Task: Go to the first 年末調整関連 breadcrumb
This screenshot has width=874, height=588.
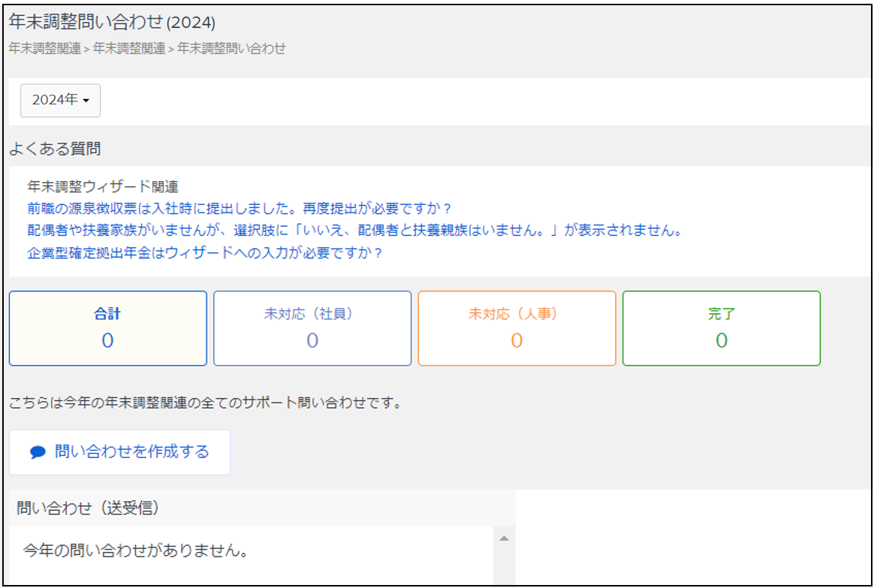Action: click(x=45, y=49)
